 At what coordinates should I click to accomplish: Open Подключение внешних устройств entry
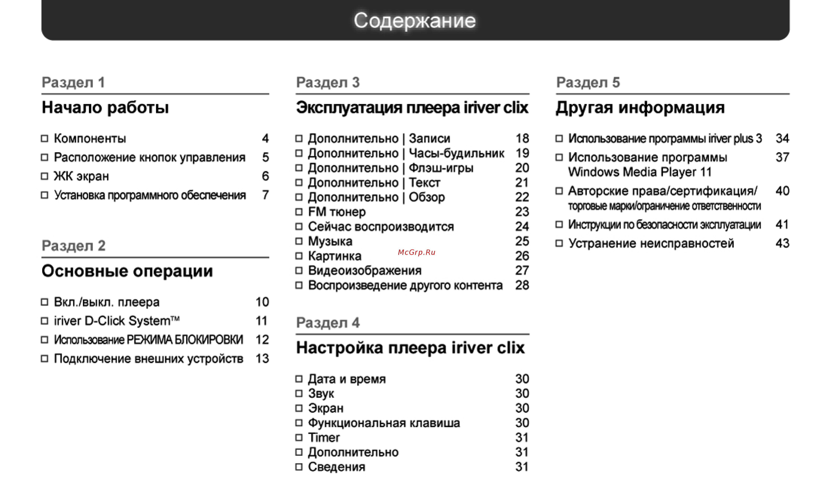tap(148, 359)
